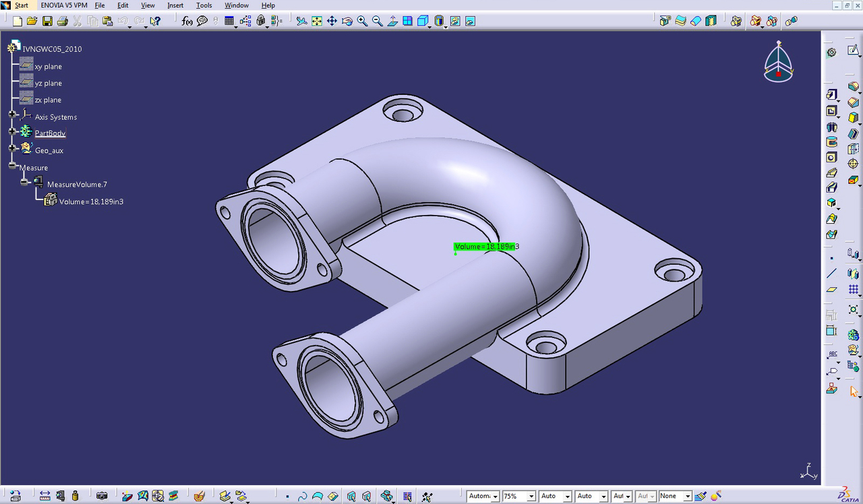863x504 pixels.
Task: Start the Sketcher from the right toolbar
Action: pos(853,50)
